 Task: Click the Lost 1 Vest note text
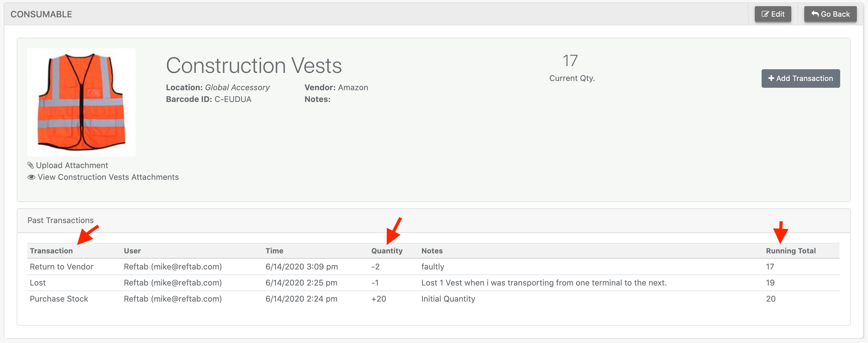[x=544, y=283]
